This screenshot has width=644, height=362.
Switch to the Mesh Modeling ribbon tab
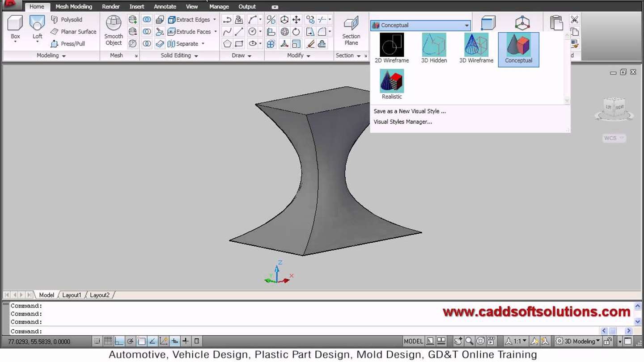[74, 7]
